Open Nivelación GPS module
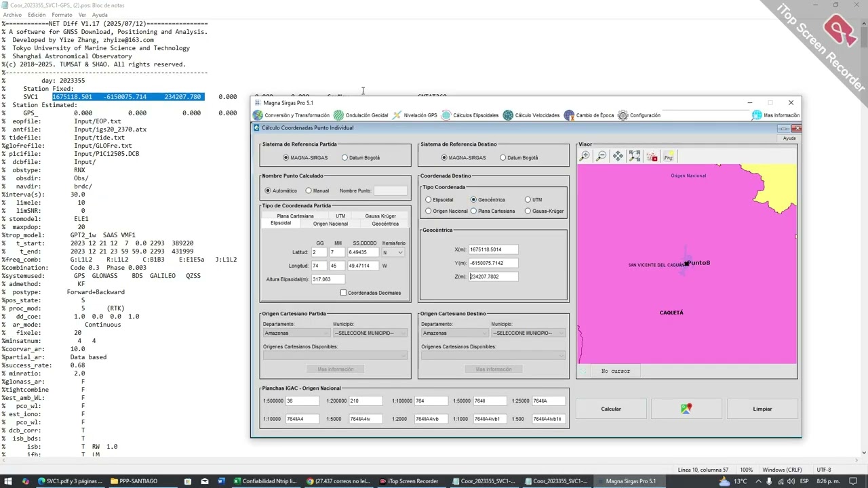 (x=414, y=115)
